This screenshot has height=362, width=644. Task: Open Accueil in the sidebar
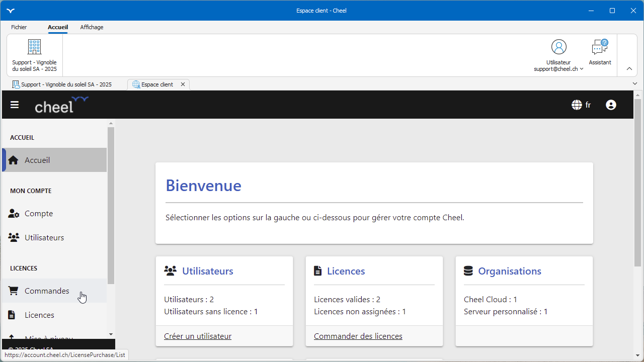point(54,160)
